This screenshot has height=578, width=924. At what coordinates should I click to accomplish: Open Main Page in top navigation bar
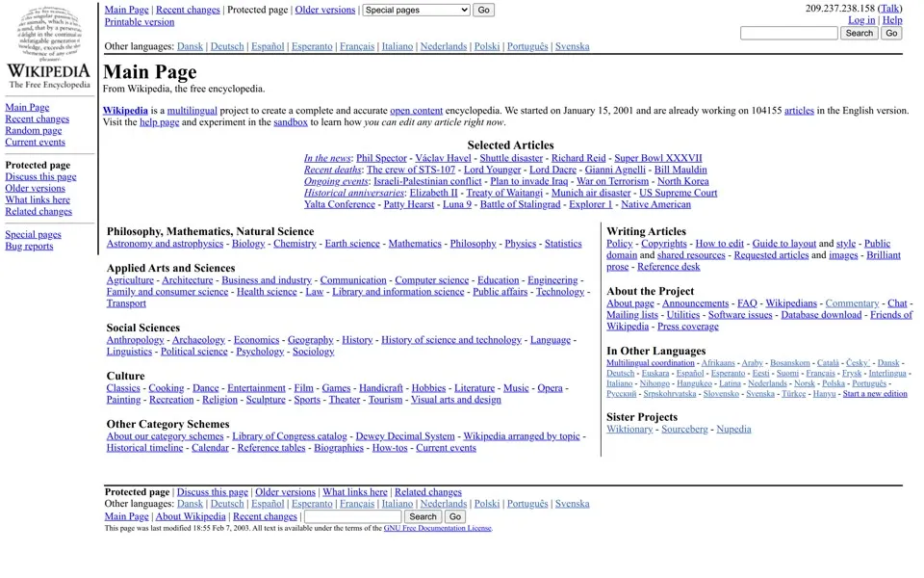[127, 10]
